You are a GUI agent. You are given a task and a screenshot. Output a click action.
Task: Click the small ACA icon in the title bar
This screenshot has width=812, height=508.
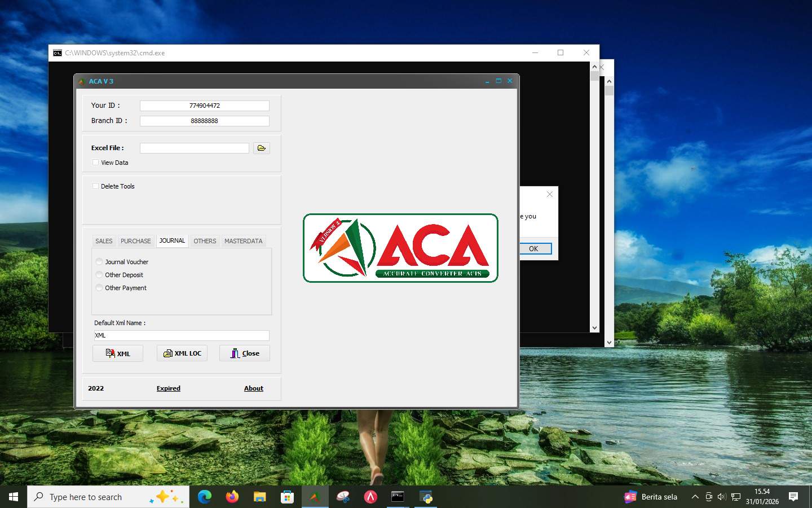[x=82, y=81]
